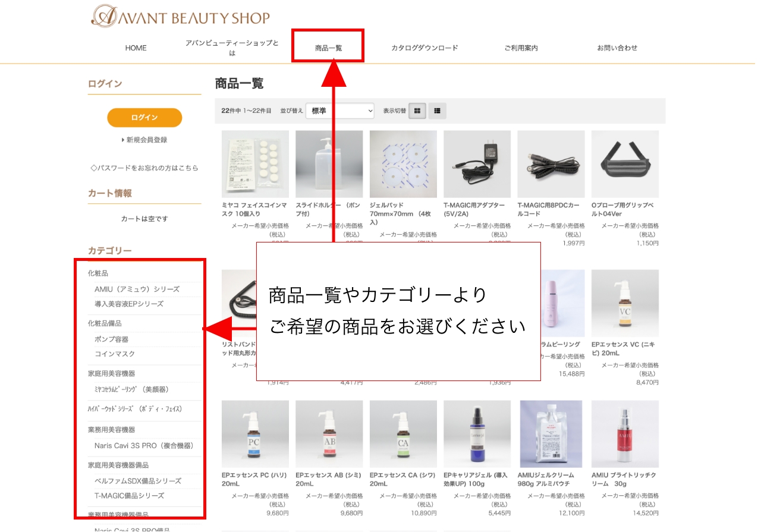
Task: Open the forgotten password link
Action: pyautogui.click(x=144, y=168)
